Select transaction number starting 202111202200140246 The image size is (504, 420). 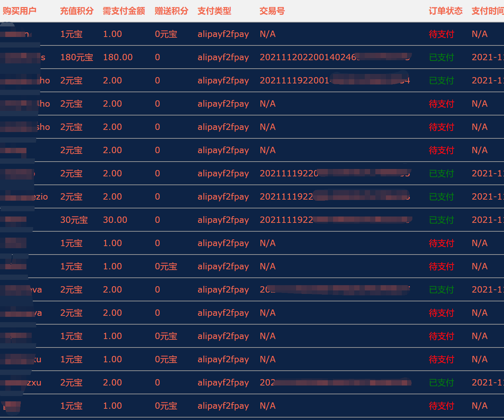336,57
